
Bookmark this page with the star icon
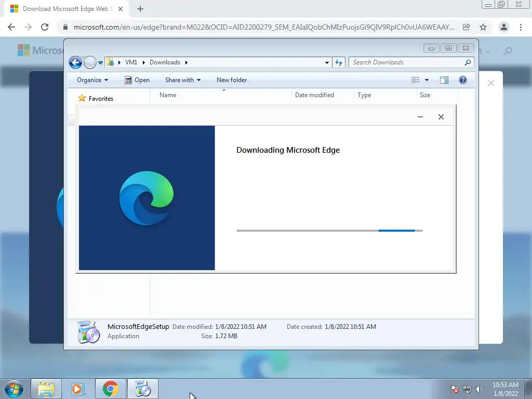pos(483,27)
